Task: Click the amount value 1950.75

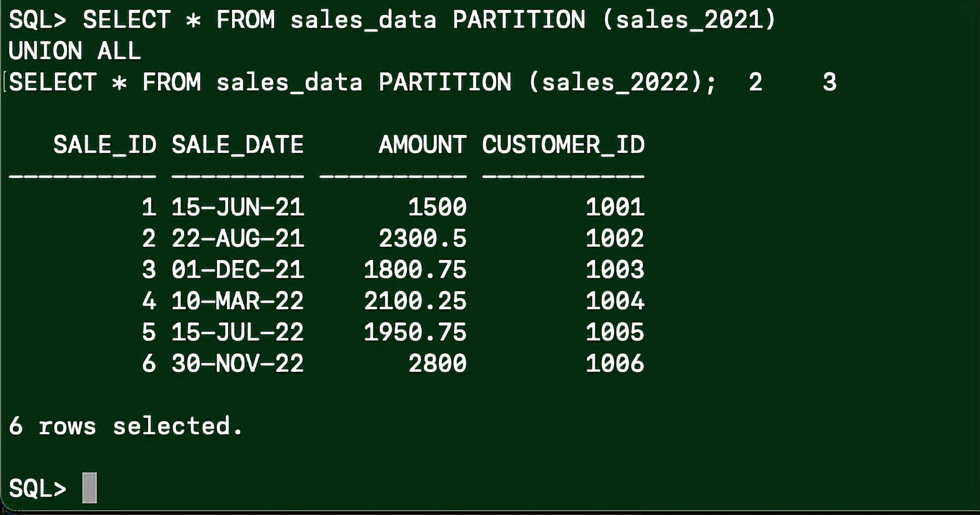Action: coord(415,332)
